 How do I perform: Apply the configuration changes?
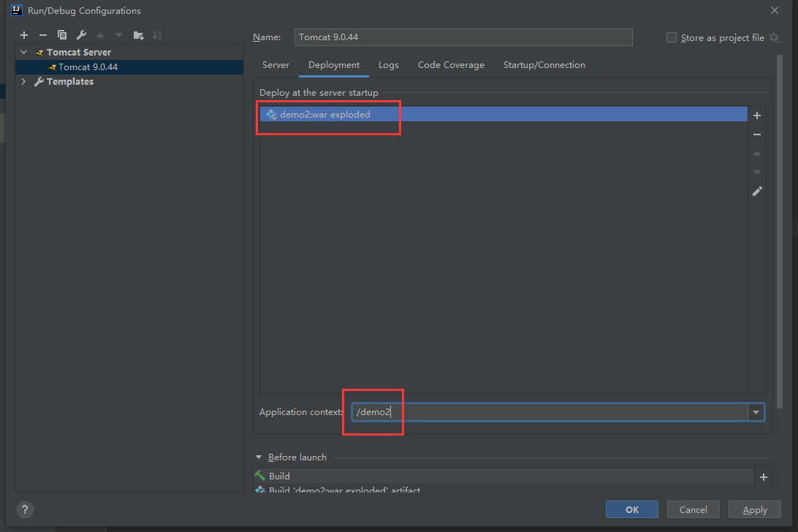tap(755, 509)
